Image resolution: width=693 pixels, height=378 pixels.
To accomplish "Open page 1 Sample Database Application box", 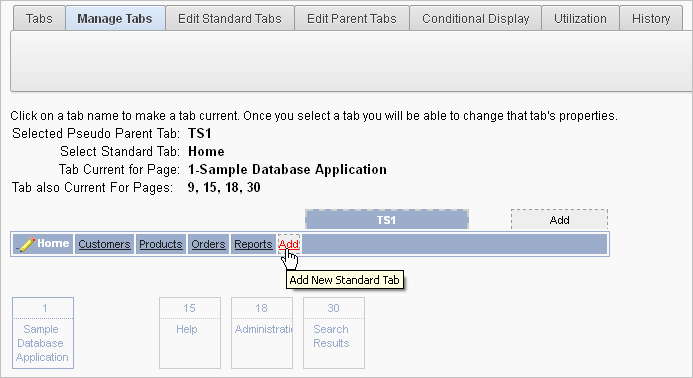I will [x=43, y=333].
